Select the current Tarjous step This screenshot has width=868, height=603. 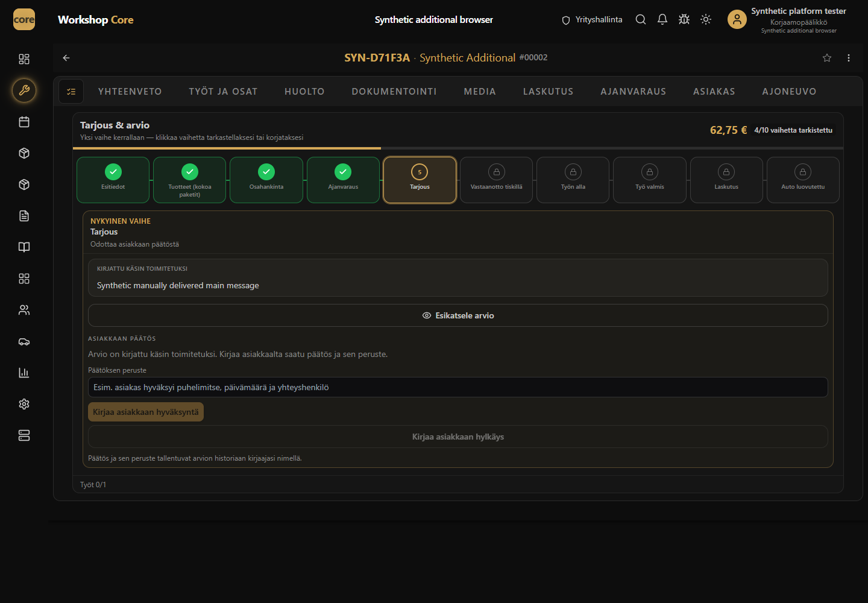click(420, 180)
